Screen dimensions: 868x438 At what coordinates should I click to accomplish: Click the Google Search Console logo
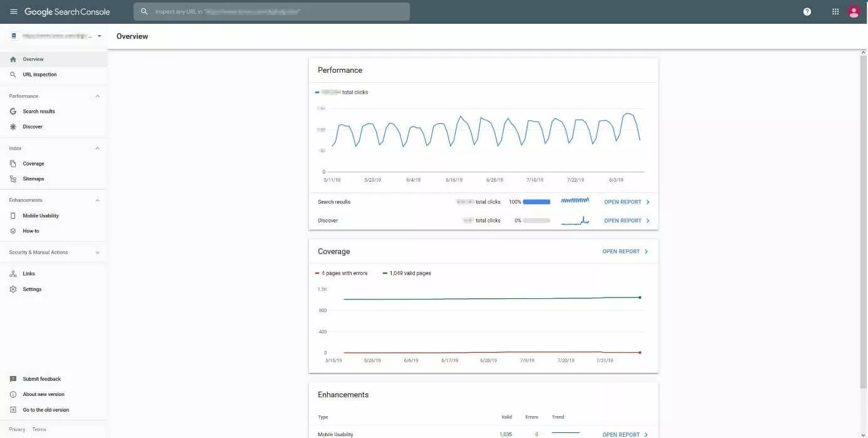(x=67, y=12)
